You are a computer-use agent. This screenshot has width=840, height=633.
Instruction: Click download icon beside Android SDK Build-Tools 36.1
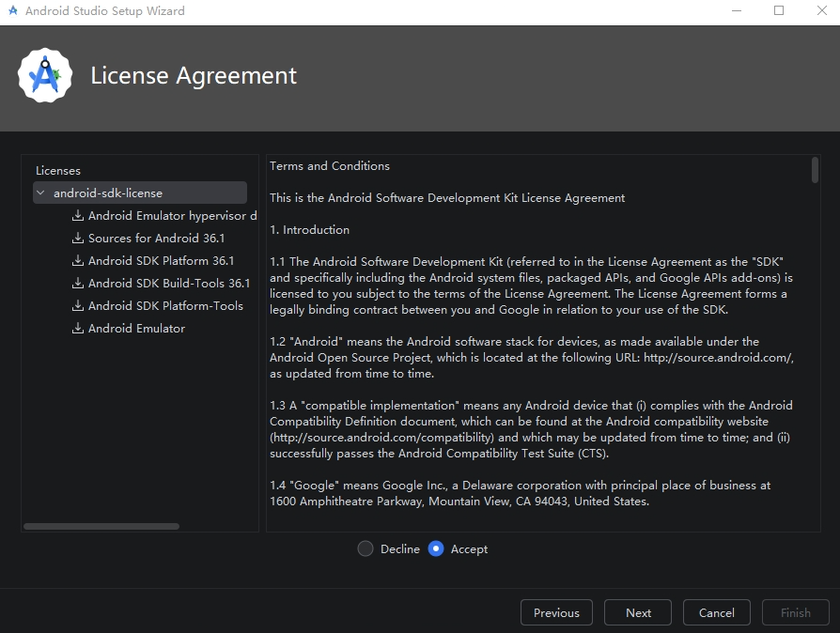78,283
